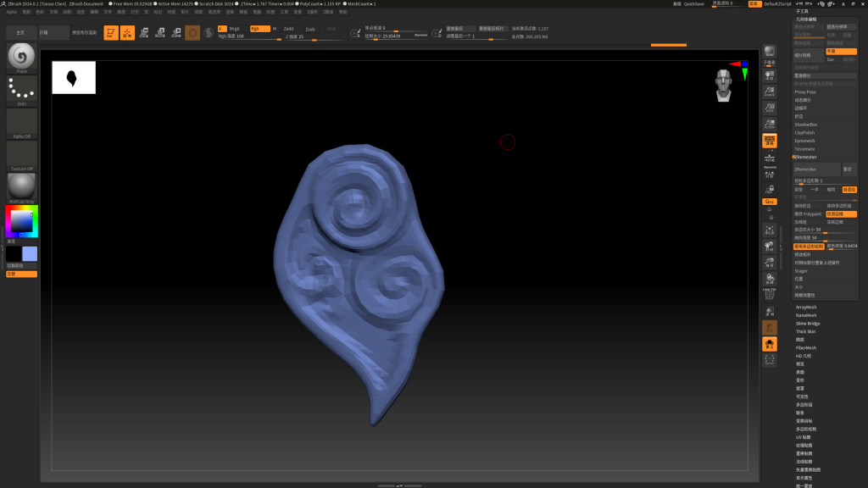
Task: Toggle the Zadd sculpt mode
Action: 289,28
